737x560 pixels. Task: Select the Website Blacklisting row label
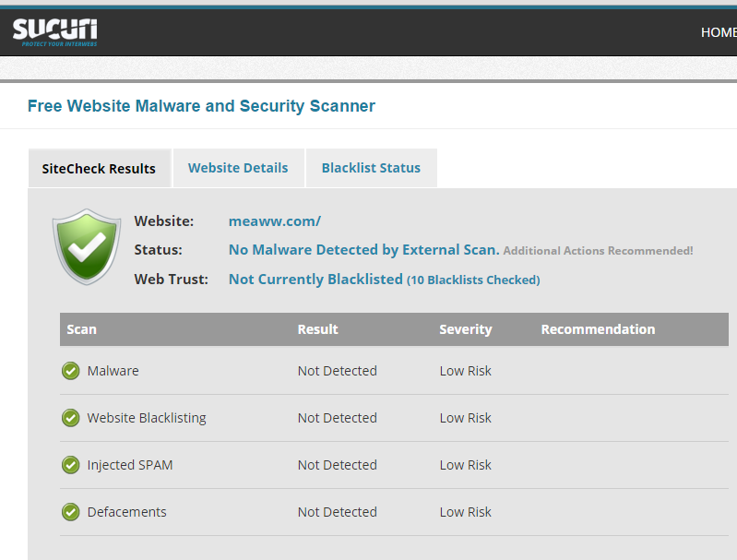(147, 418)
